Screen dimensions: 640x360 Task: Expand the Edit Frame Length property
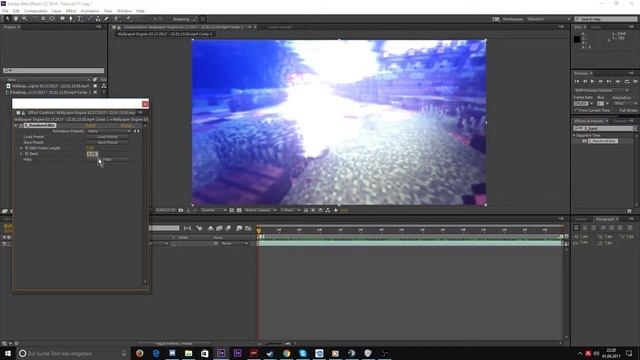(x=21, y=148)
